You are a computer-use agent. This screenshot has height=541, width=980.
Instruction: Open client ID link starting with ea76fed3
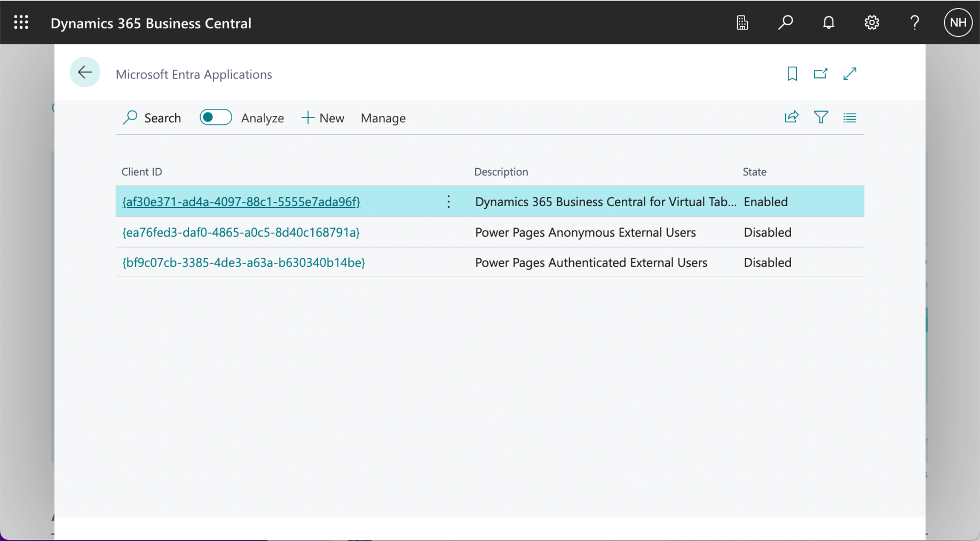coord(241,232)
